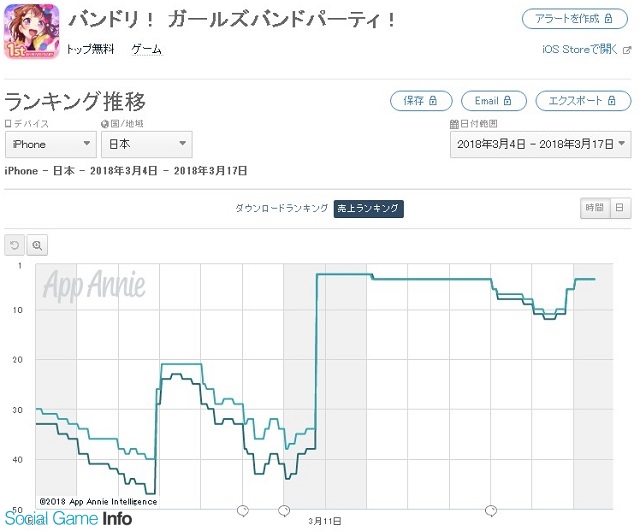640x531 pixels.
Task: Open the BanG Dream app icon thumbnail
Action: click(x=32, y=31)
